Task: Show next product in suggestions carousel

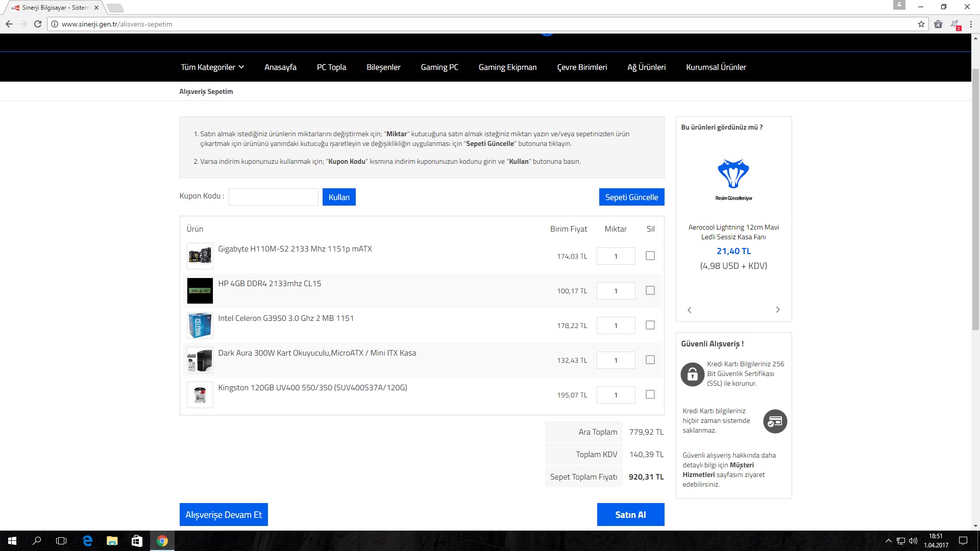Action: pos(778,310)
